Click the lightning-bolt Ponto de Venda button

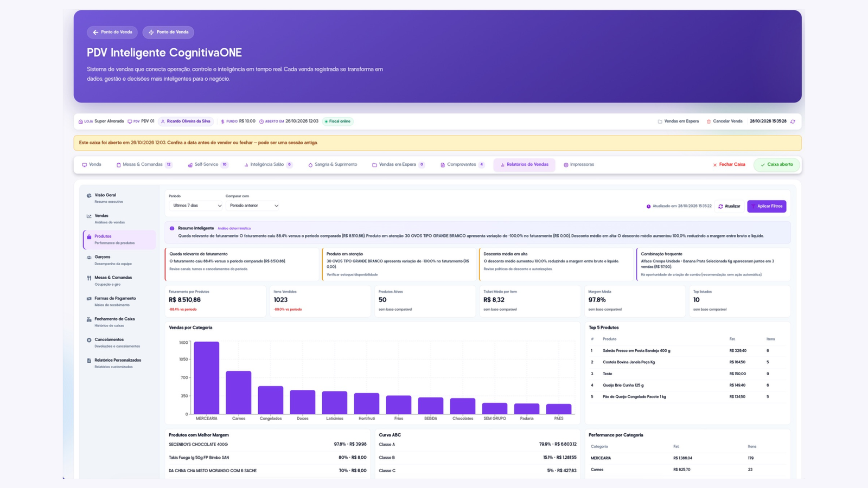pyautogui.click(x=168, y=32)
